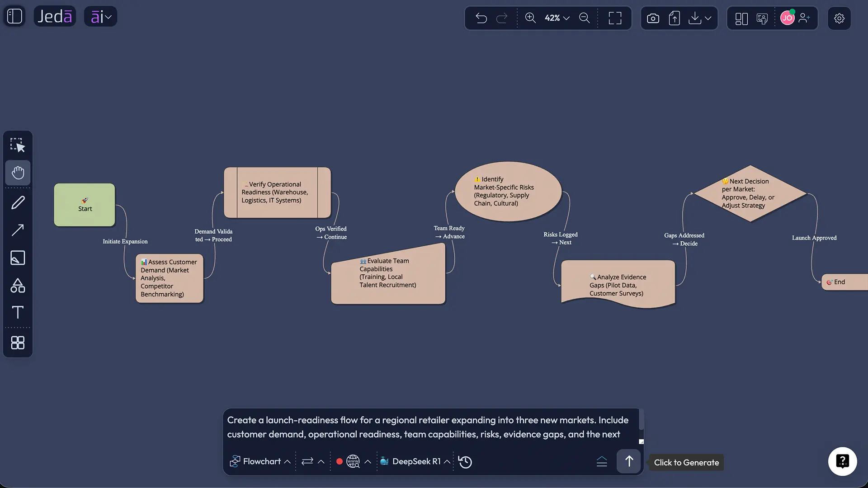
Task: Toggle the hand pan tool
Action: click(x=18, y=173)
